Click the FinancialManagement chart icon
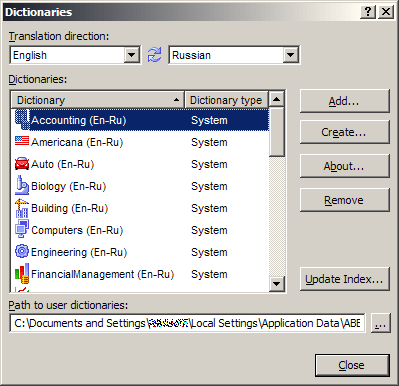 pyautogui.click(x=22, y=273)
